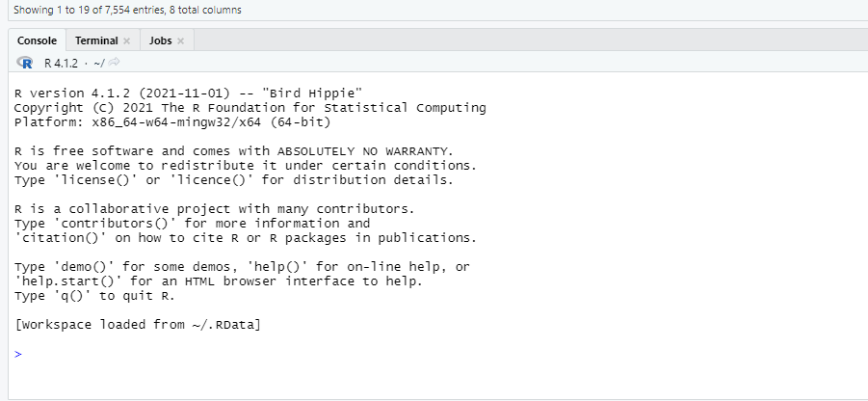Click the R 4.1.2 version label
This screenshot has width=868, height=401.
click(x=60, y=63)
